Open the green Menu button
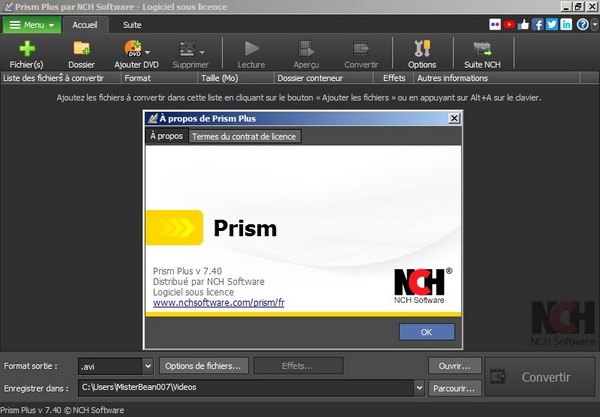Screen dimensions: 600x417 point(32,25)
